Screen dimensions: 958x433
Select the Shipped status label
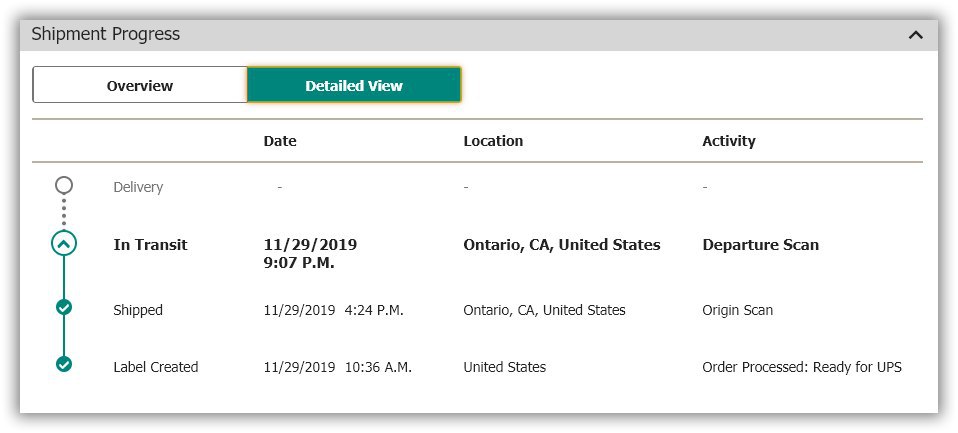138,310
